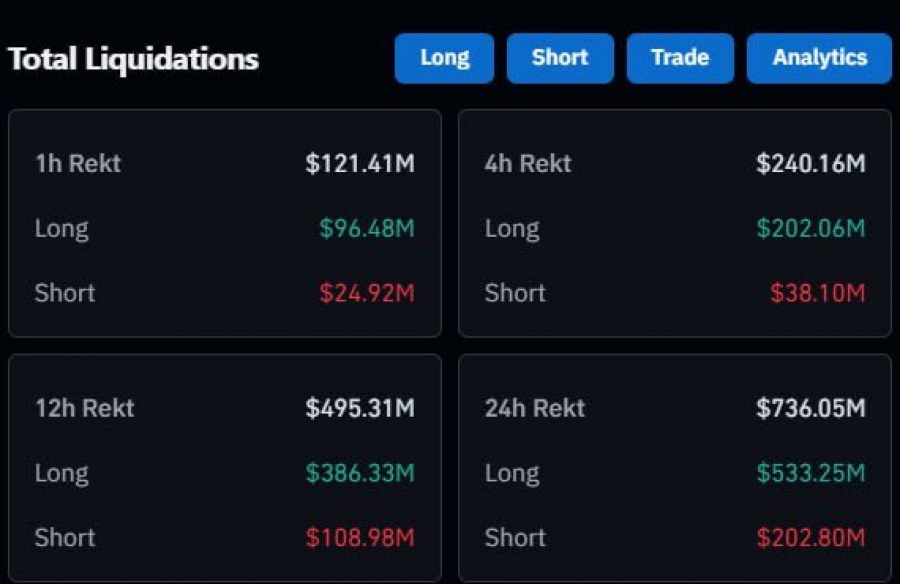900x584 pixels.
Task: Click the 1h Rekt total $121.41M
Action: pyautogui.click(x=360, y=164)
